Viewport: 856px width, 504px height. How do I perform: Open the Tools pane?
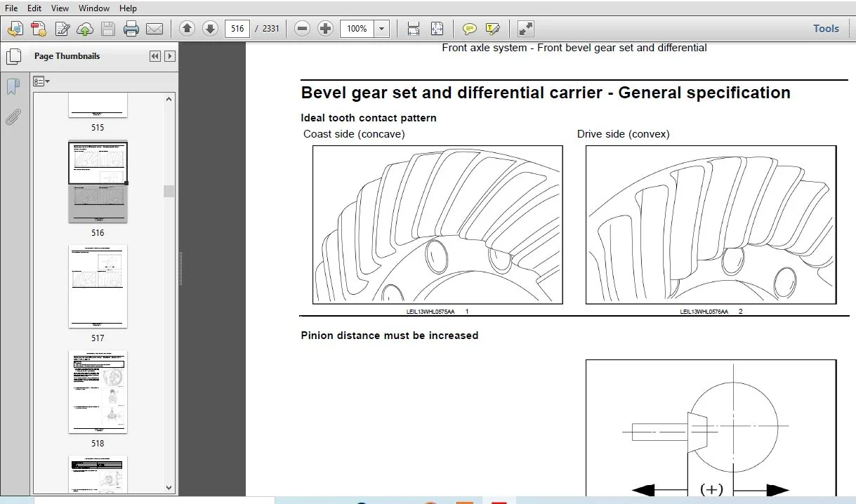pos(826,29)
